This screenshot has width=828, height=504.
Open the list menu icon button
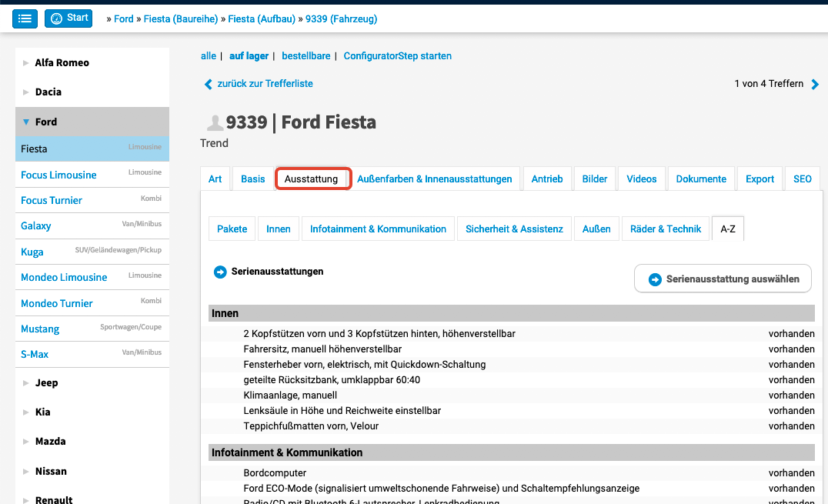[x=25, y=18]
